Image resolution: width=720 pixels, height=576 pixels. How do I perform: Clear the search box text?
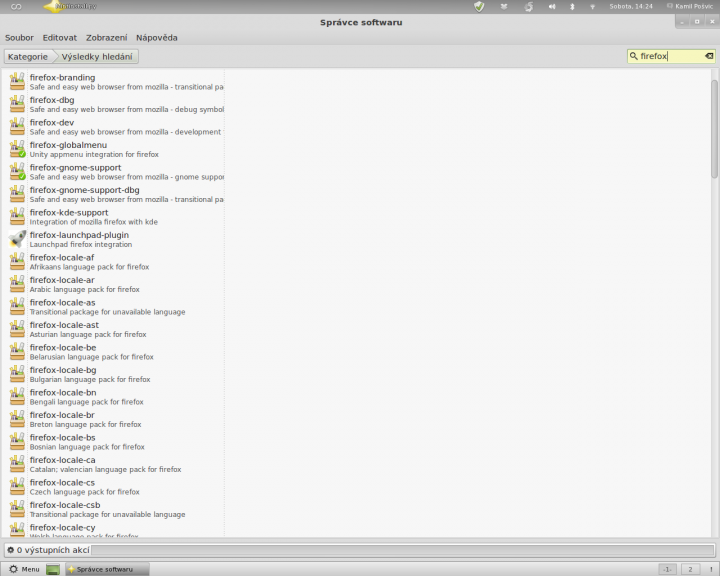[709, 56]
